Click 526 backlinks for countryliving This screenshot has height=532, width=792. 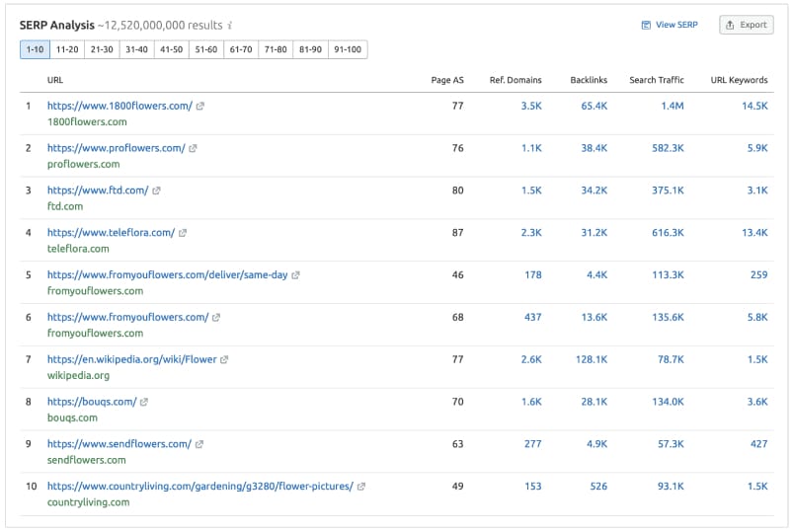(598, 487)
